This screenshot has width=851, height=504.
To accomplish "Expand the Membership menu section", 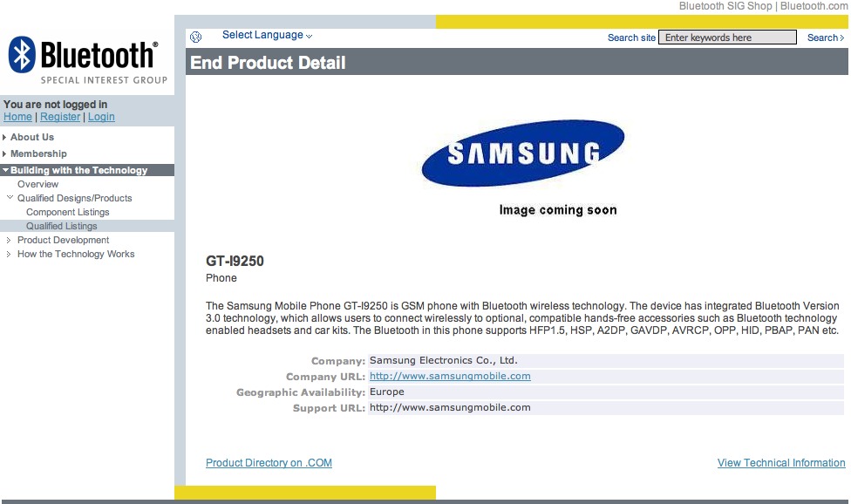I will click(38, 153).
